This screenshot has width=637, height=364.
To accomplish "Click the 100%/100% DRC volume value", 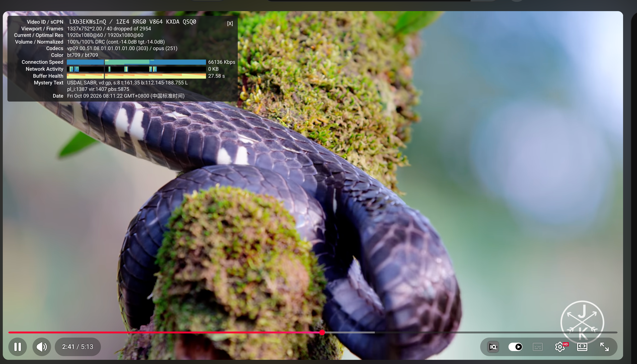I will 116,42.
